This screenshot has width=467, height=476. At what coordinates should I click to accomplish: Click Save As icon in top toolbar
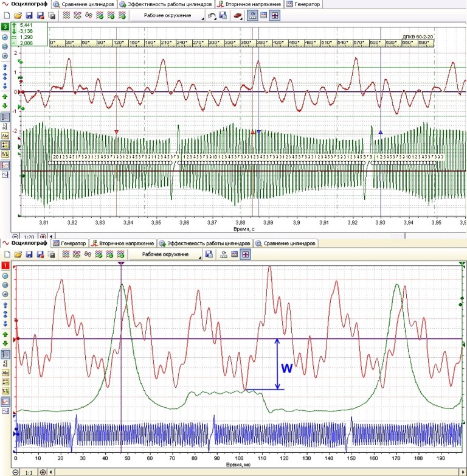pos(40,15)
